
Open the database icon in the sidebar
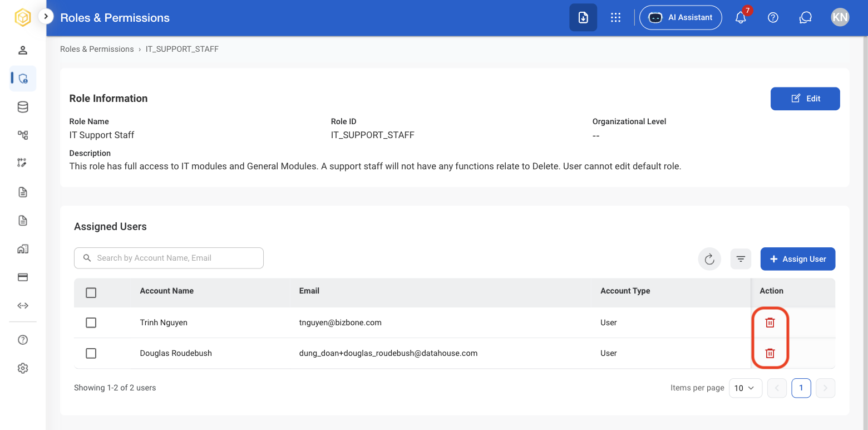tap(23, 107)
